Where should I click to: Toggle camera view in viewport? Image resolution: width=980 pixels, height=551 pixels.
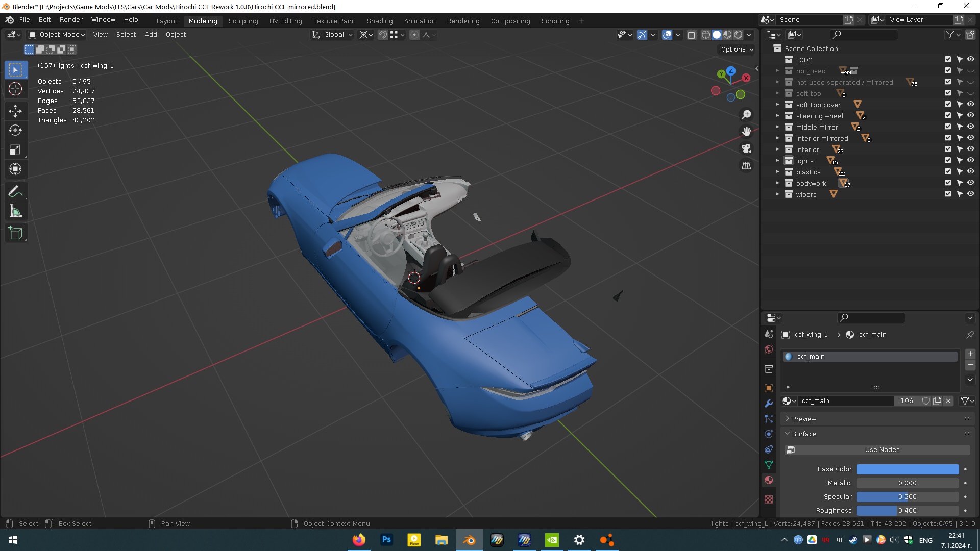[x=746, y=148]
